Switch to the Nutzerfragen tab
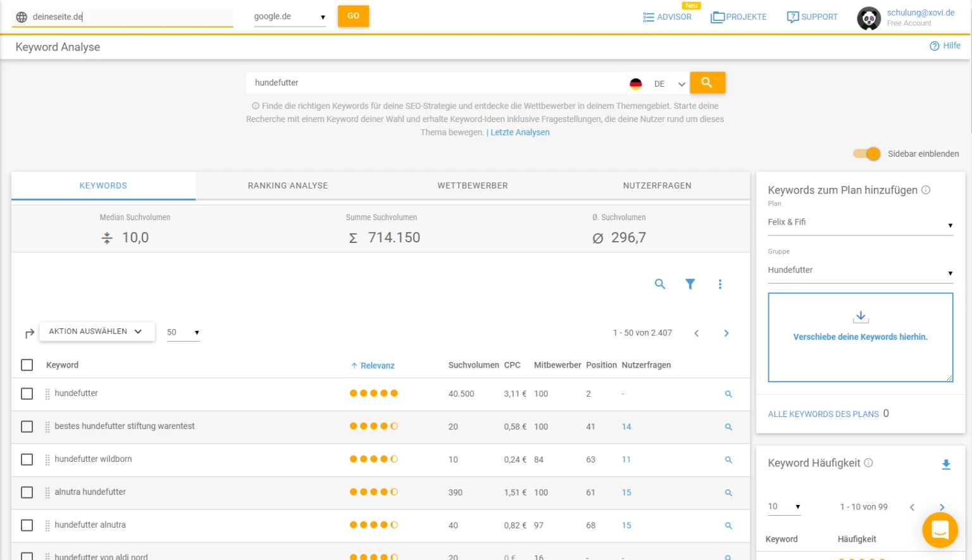The image size is (972, 560). (657, 185)
